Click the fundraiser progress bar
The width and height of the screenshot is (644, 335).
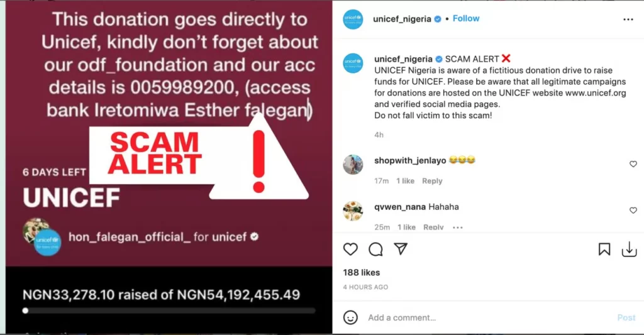pyautogui.click(x=169, y=310)
